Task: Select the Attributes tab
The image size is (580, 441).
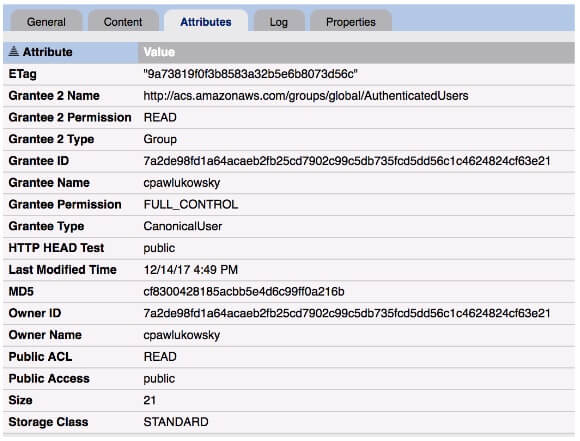Action: 206,21
